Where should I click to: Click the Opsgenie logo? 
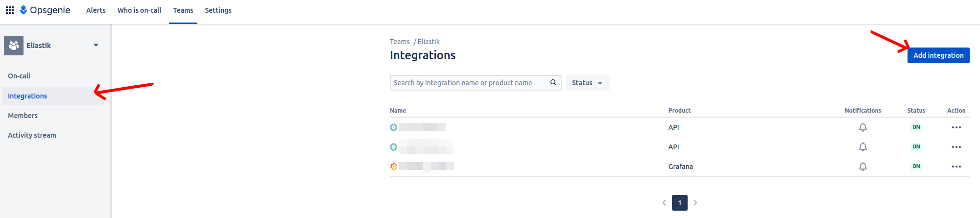(x=45, y=10)
